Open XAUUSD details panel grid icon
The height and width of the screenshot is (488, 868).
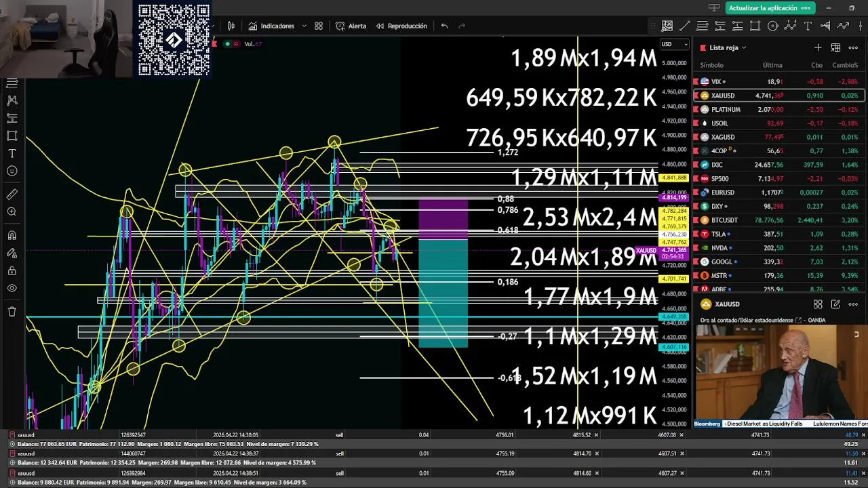[818, 304]
